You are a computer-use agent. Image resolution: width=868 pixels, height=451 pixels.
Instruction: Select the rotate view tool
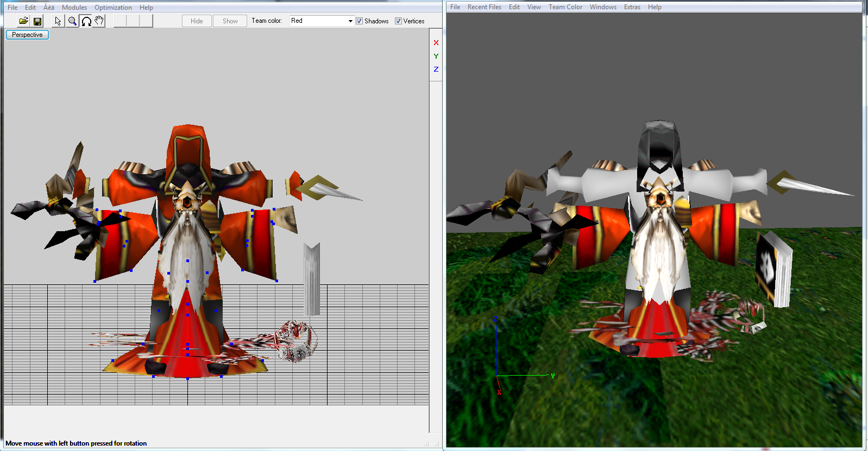tap(86, 21)
